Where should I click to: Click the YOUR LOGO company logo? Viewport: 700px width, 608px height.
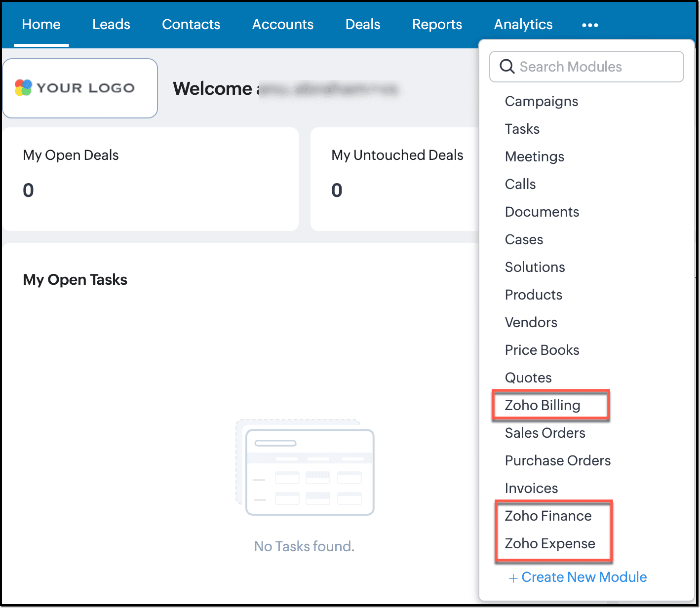coord(80,88)
